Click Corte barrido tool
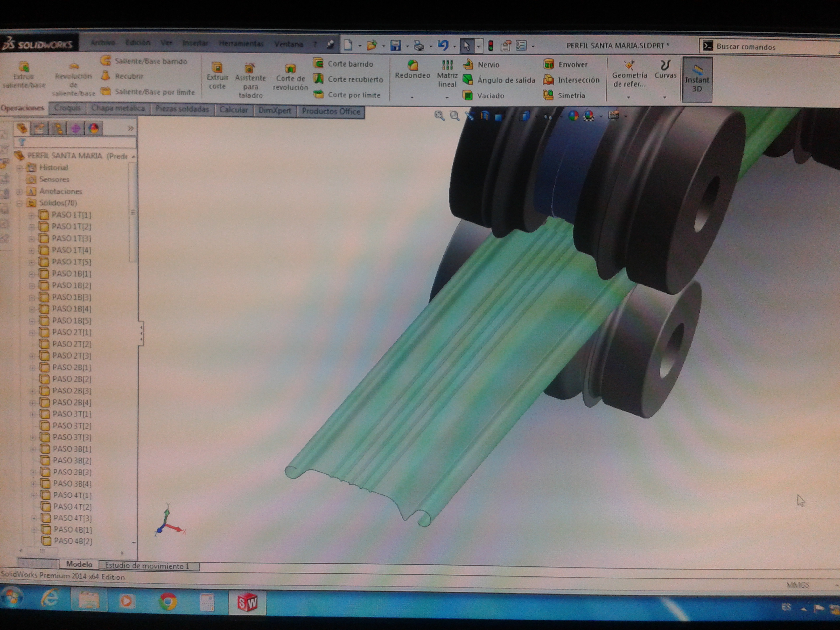 344,63
